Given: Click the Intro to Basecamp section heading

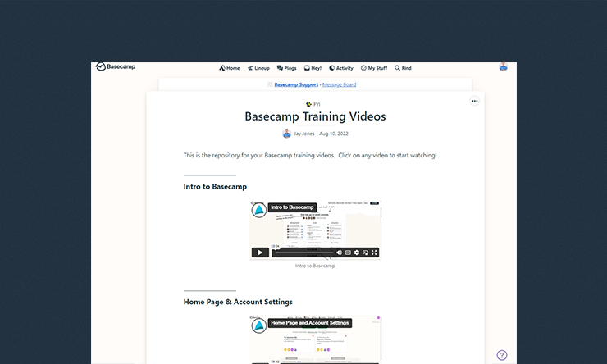Looking at the screenshot, I should 215,186.
